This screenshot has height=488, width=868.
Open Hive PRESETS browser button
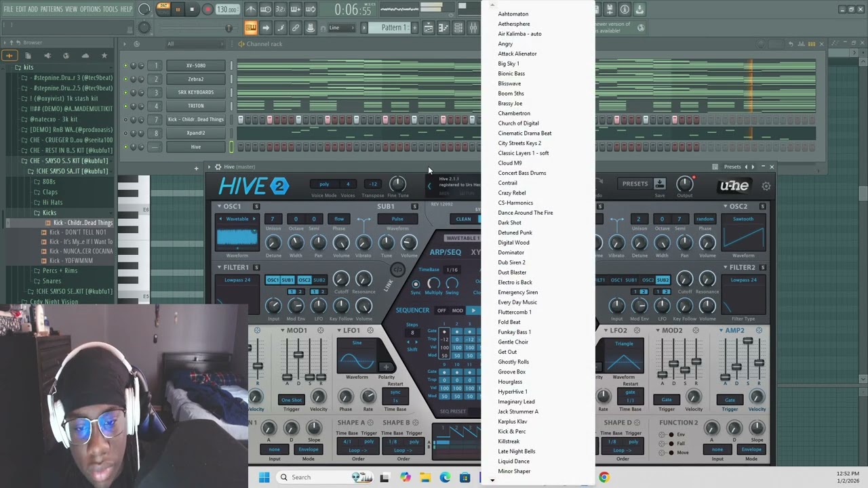click(635, 184)
